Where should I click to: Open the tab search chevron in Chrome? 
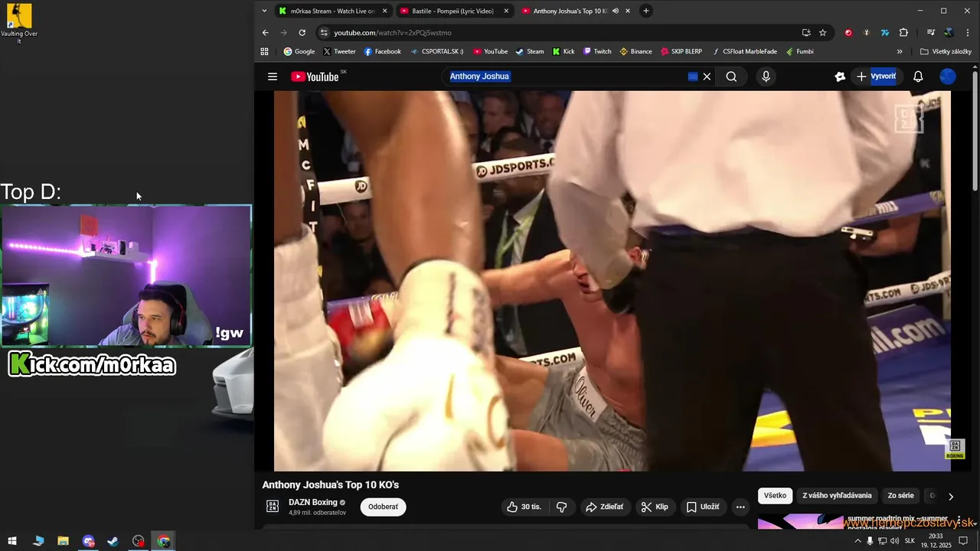(x=265, y=11)
